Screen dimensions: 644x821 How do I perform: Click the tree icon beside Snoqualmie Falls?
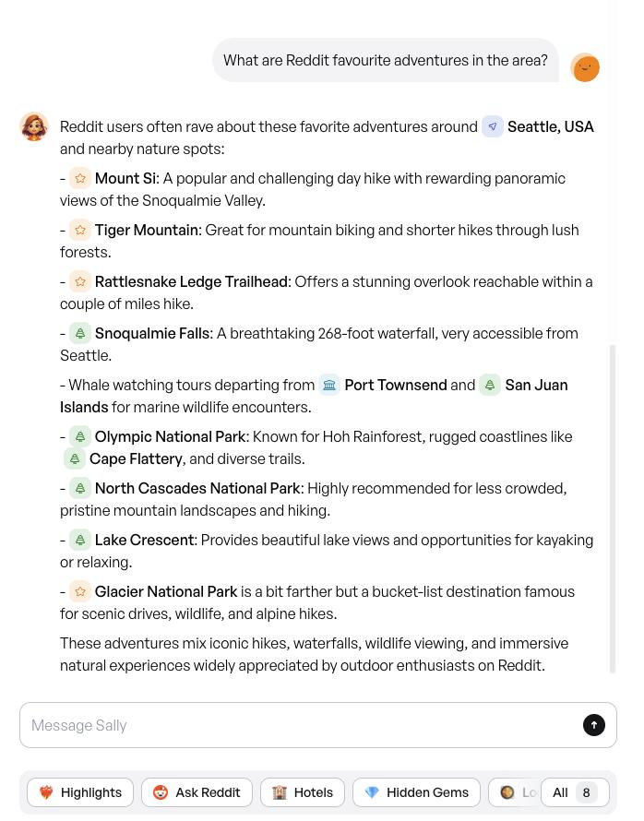(80, 333)
